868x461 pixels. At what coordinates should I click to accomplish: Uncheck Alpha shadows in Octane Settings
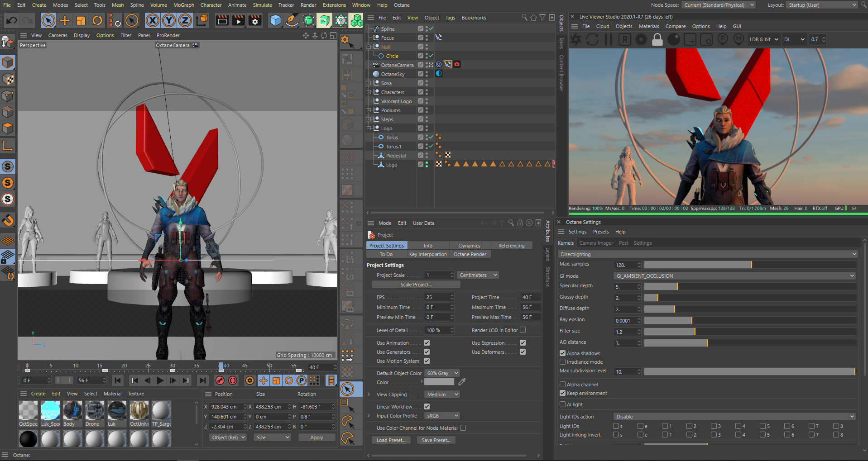coord(563,353)
